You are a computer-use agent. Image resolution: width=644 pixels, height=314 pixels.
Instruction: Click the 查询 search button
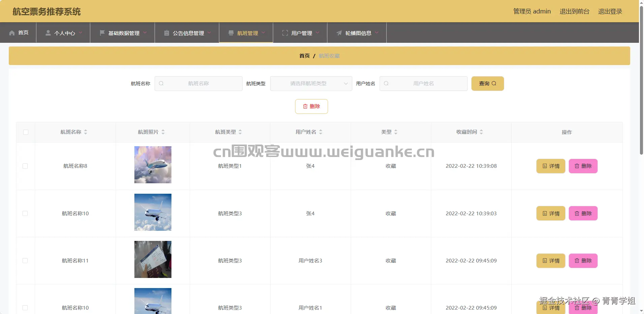coord(488,84)
